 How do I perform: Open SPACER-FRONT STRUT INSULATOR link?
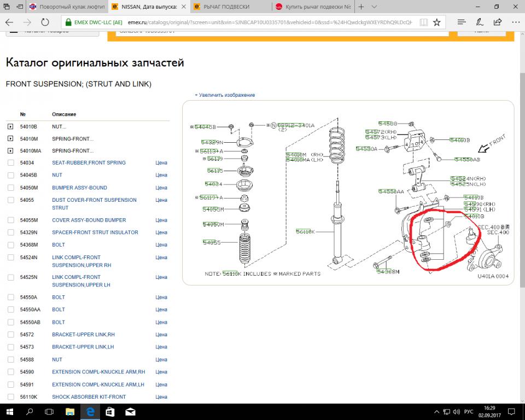(x=95, y=232)
